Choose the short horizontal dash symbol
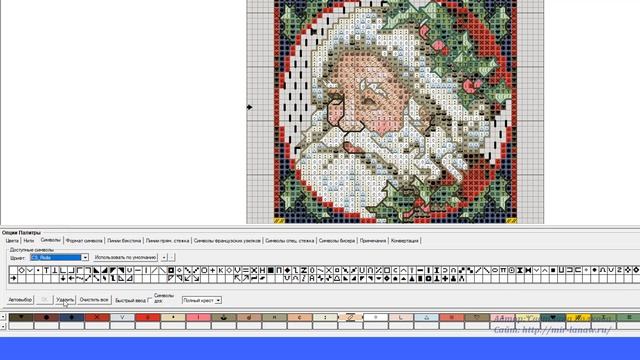 [138, 270]
